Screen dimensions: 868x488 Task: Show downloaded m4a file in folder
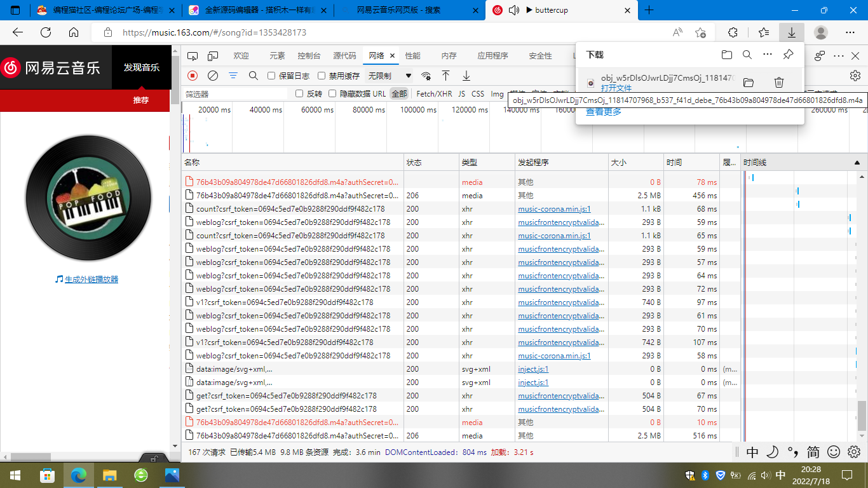(748, 83)
